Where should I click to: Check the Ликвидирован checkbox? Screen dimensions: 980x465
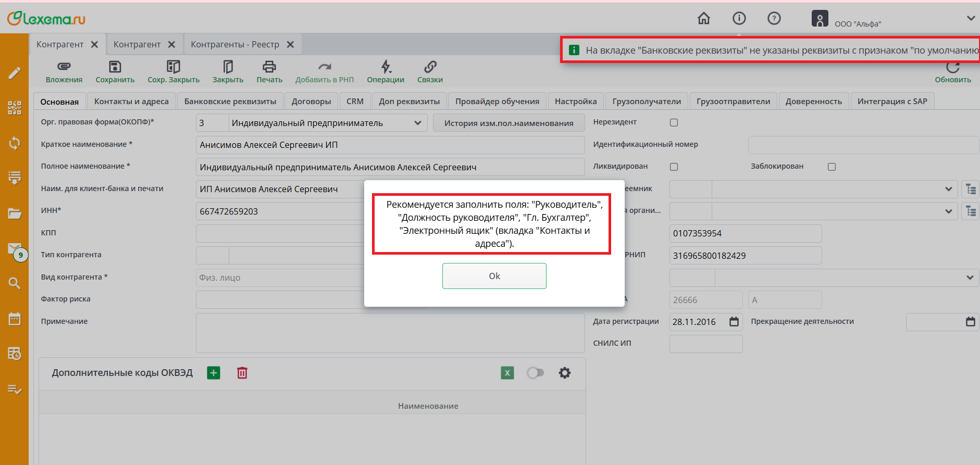674,167
